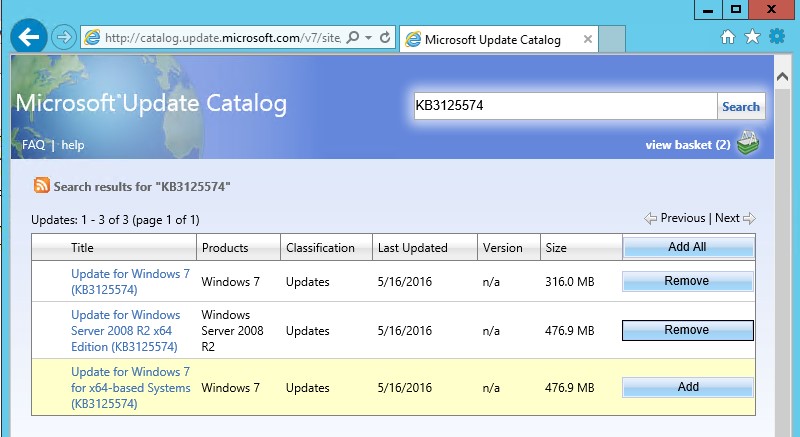Close the Microsoft Update Catalog tab
The height and width of the screenshot is (437, 800).
coord(588,39)
